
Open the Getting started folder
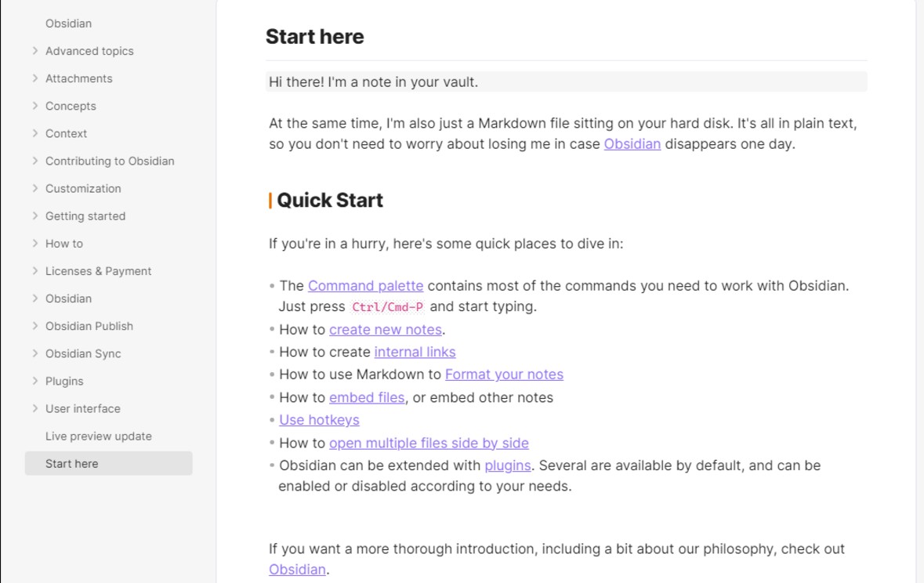(85, 215)
